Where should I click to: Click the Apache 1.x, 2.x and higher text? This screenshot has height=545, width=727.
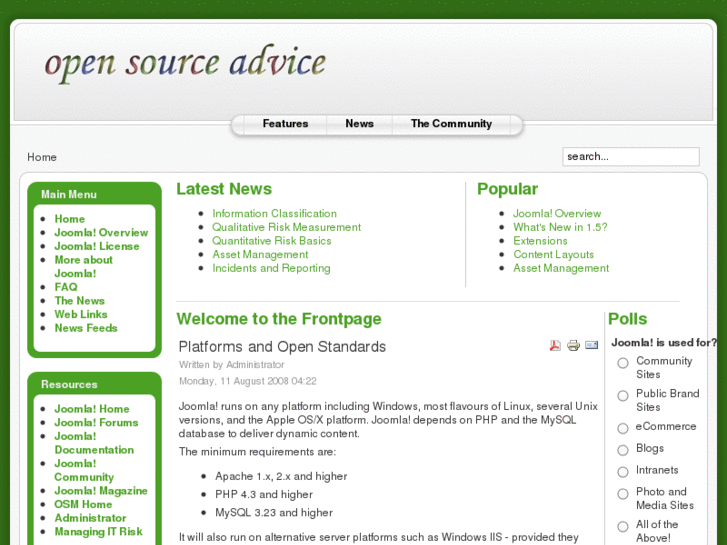[x=281, y=476]
